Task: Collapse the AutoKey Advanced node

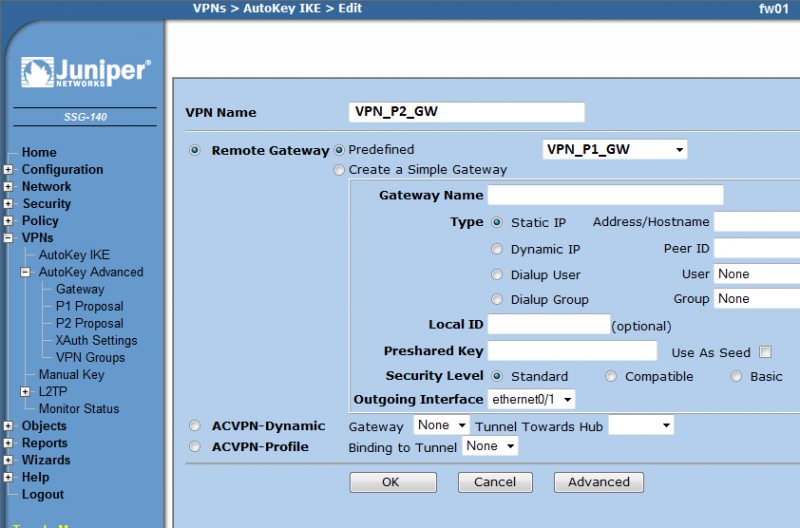Action: [x=25, y=272]
